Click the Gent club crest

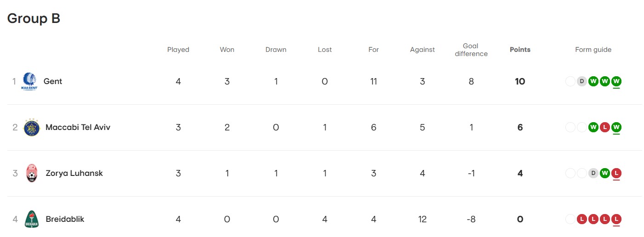coord(29,81)
